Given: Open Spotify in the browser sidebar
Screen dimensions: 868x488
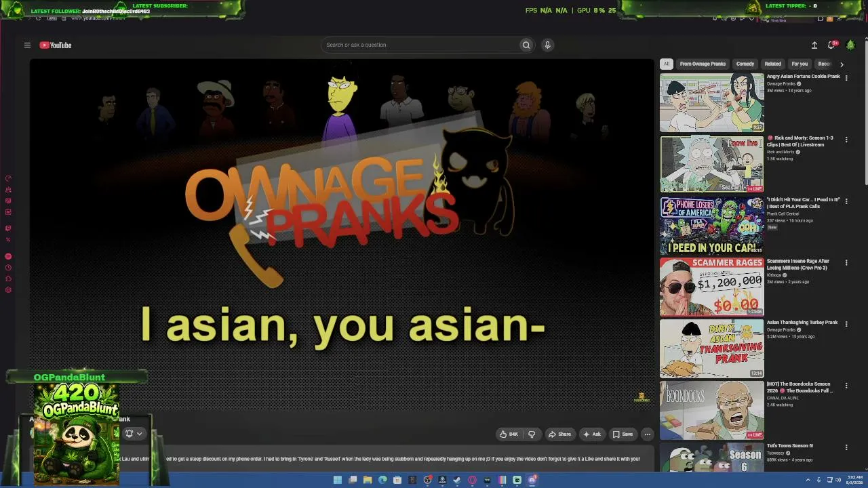Looking at the screenshot, I should click(x=8, y=256).
